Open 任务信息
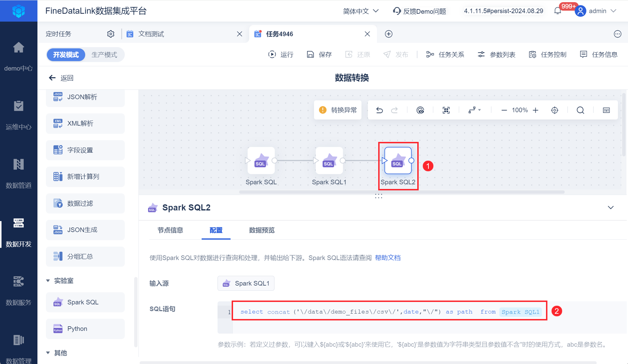Image resolution: width=628 pixels, height=364 pixels. (x=599, y=54)
